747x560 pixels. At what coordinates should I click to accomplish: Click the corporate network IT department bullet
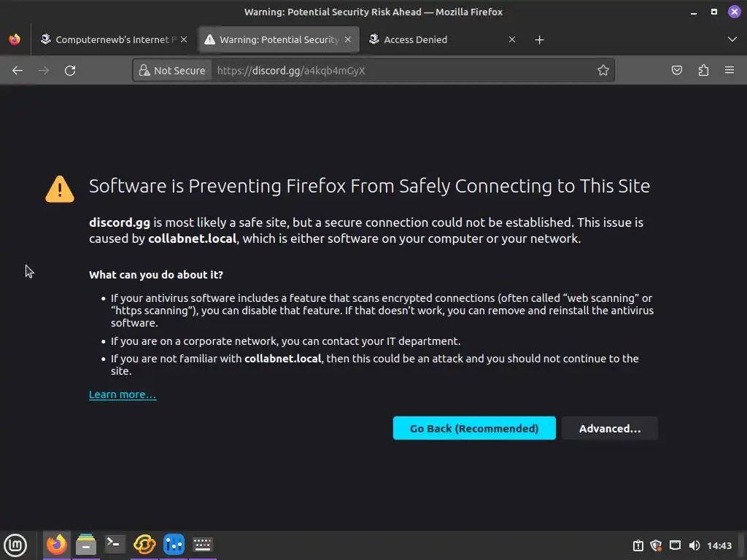click(x=285, y=341)
